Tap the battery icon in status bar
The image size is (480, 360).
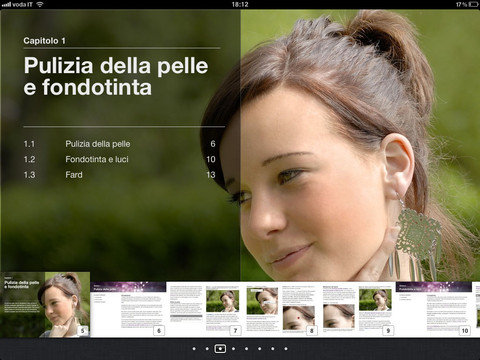pos(473,4)
